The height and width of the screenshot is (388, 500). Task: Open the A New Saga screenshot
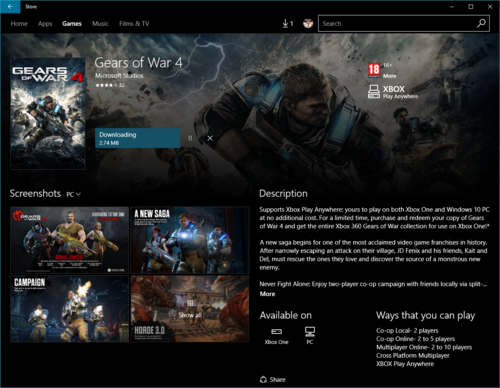click(x=190, y=240)
